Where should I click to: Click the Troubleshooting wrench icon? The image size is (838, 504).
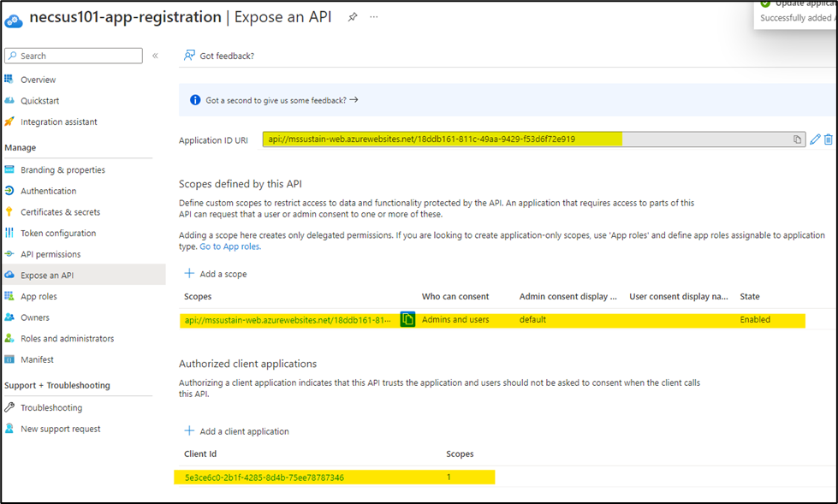[x=9, y=407]
